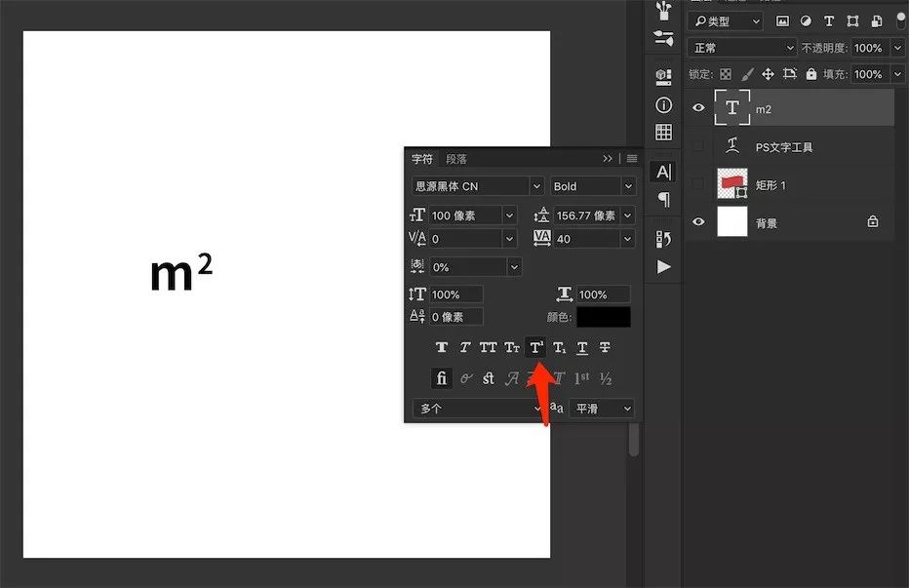Switch to the 段落 paragraph tab

[454, 158]
